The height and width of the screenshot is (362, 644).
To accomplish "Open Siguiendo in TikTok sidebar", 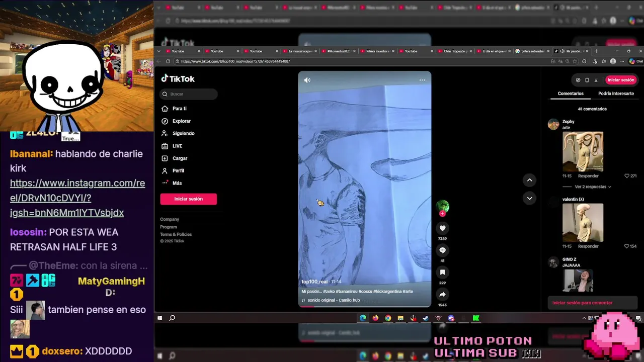I will [178, 133].
